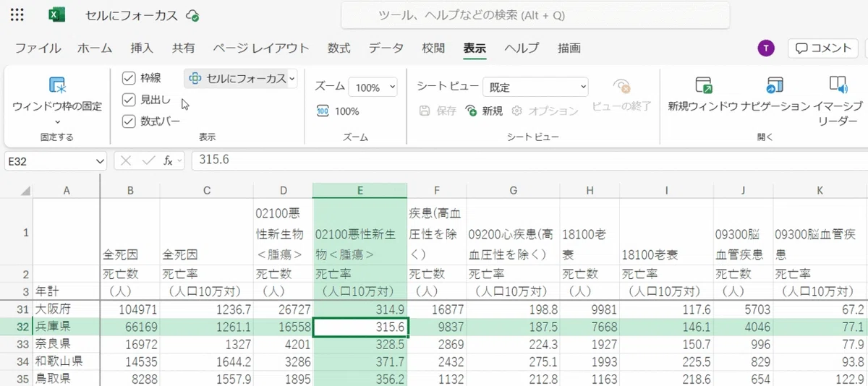Switch to the データ tab
The height and width of the screenshot is (386, 868).
click(x=386, y=48)
